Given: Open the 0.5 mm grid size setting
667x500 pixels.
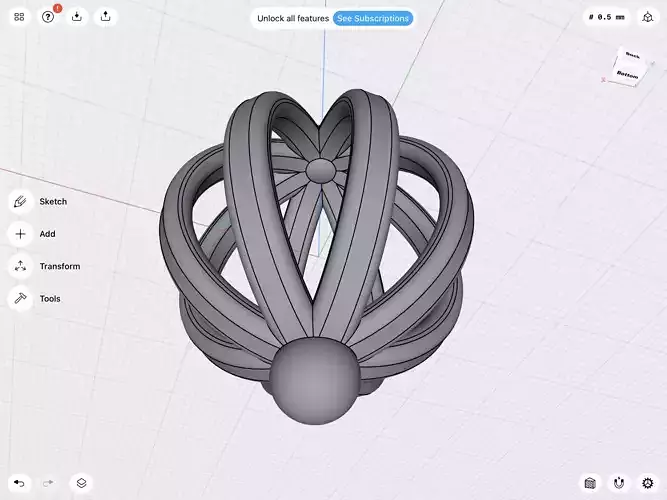Looking at the screenshot, I should pos(607,17).
